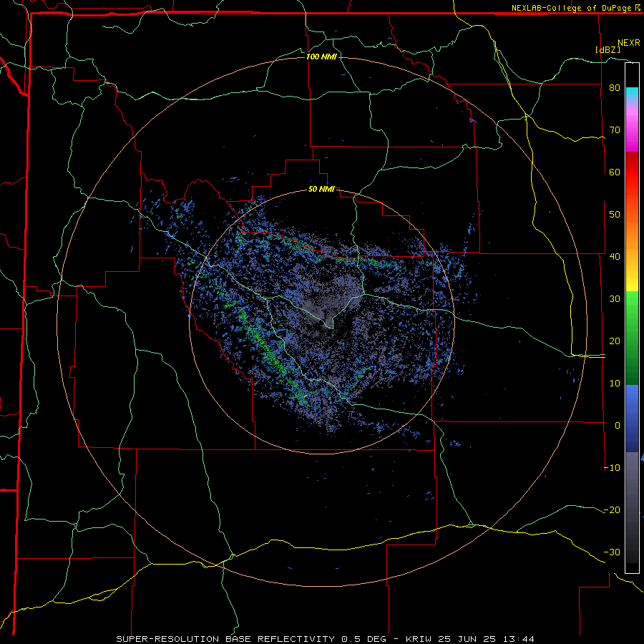The height and width of the screenshot is (644, 644).
Task: Click the 50 NMI range ring label
Action: click(x=321, y=190)
